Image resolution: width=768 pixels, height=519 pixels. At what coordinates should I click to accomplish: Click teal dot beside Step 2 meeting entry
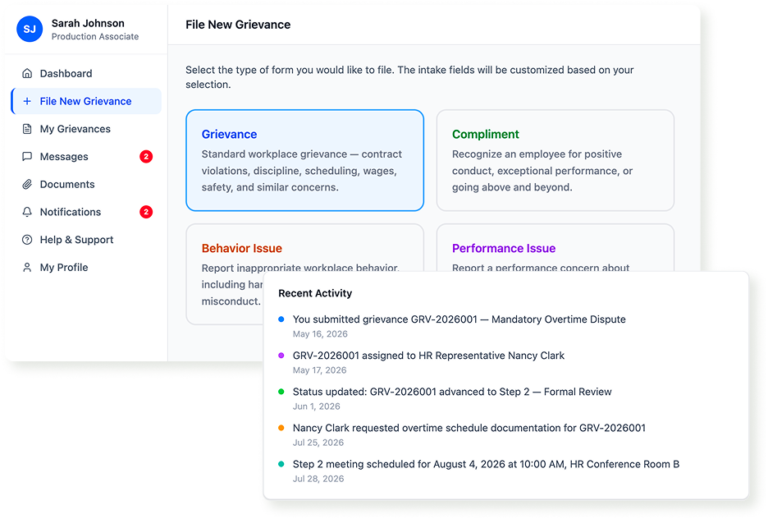(281, 464)
